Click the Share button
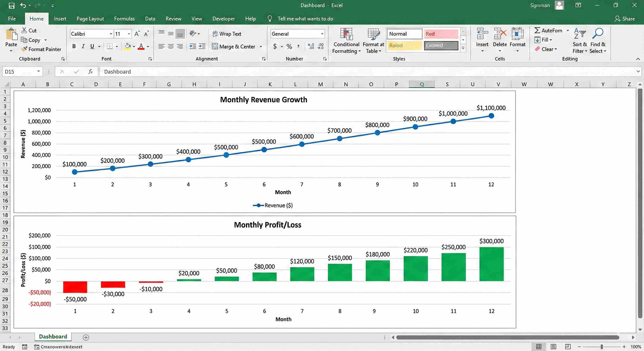644x351 pixels. pyautogui.click(x=625, y=19)
